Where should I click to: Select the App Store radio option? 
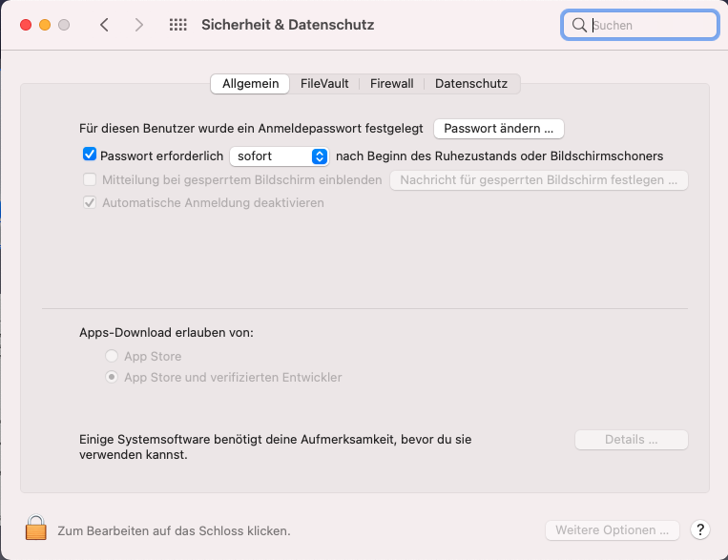point(113,357)
